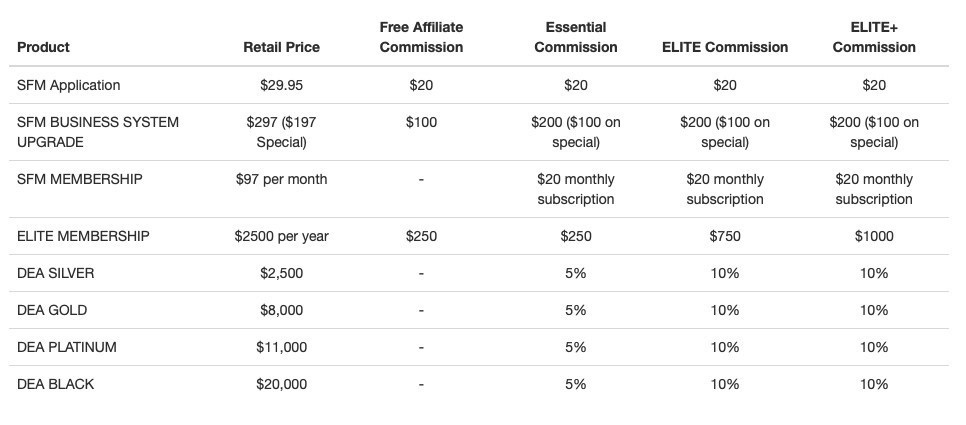Viewport: 966px width, 425px height.
Task: Select the ELITE MEMBERSHIP product cell
Action: pos(83,236)
